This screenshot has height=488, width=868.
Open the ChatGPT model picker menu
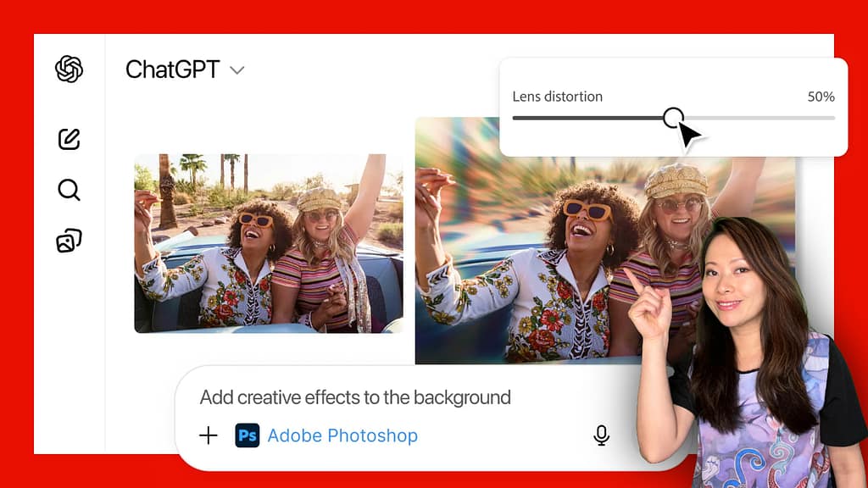186,69
